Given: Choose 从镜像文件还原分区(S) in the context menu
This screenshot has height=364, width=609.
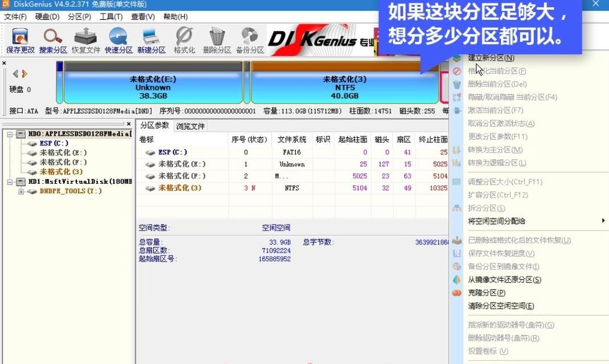Looking at the screenshot, I should (504, 280).
